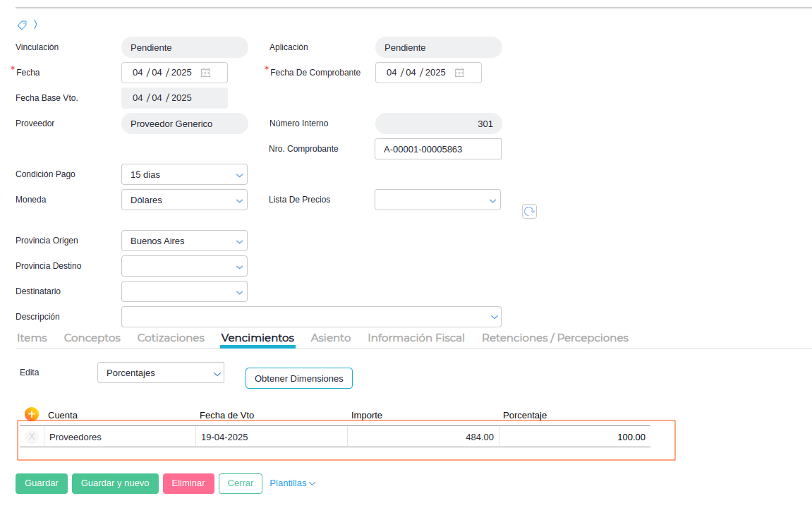The height and width of the screenshot is (508, 812).
Task: Open the Información Fiscal tab
Action: click(x=416, y=338)
